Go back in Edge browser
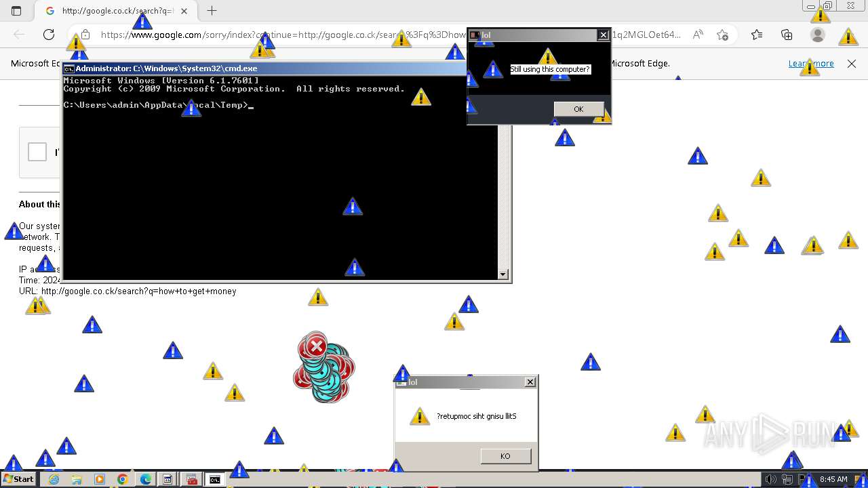868x488 pixels. click(x=19, y=35)
